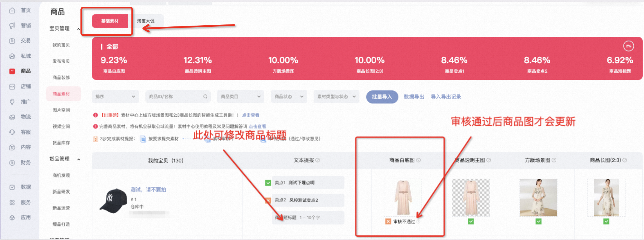Click help icon beside 文本提报 header
The width and height of the screenshot is (644, 240).
pyautogui.click(x=318, y=160)
